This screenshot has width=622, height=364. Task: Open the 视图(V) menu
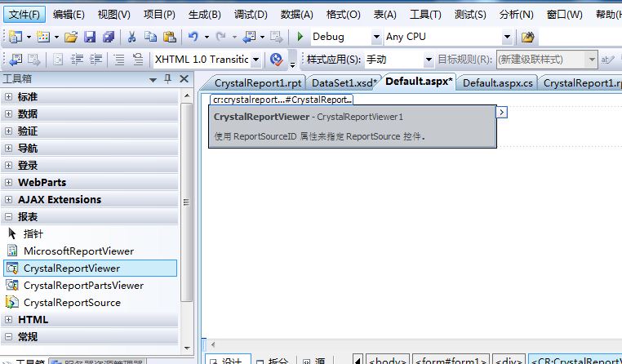point(113,15)
